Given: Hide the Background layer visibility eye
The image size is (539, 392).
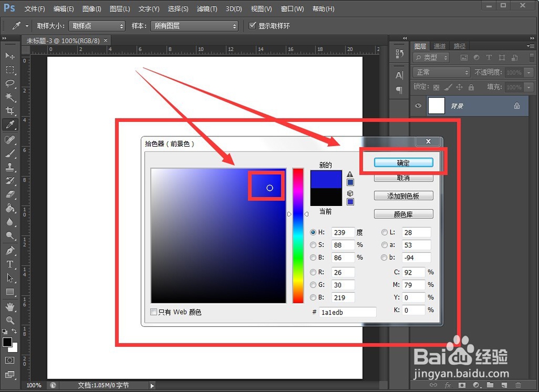Looking at the screenshot, I should [x=418, y=106].
